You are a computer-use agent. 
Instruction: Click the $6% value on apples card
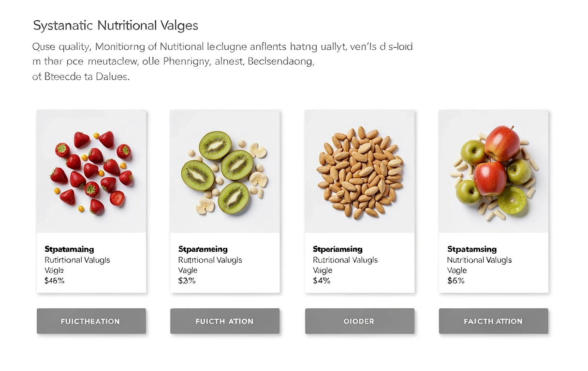[456, 281]
